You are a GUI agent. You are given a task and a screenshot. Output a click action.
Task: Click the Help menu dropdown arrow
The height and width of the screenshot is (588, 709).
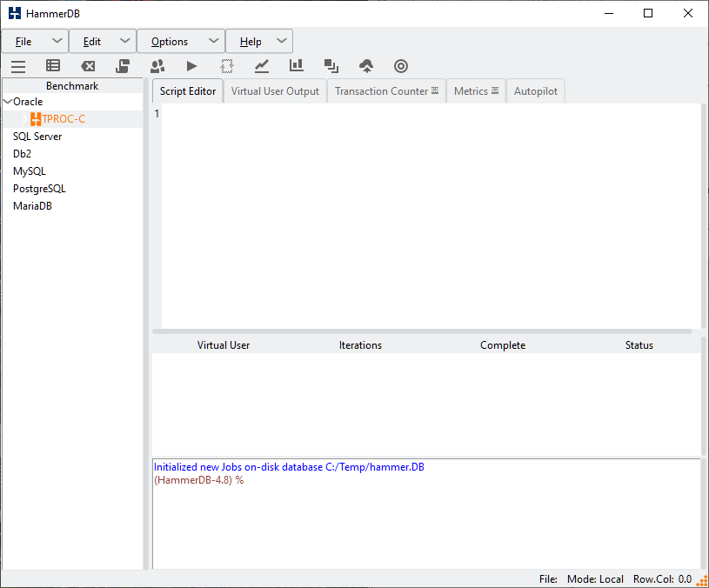coord(281,41)
